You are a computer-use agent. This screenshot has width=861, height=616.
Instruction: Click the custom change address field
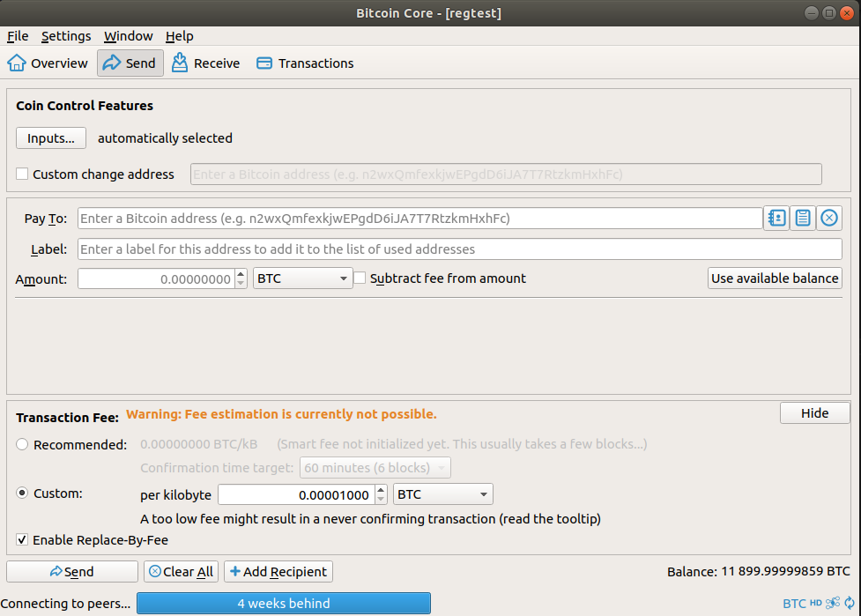point(506,174)
